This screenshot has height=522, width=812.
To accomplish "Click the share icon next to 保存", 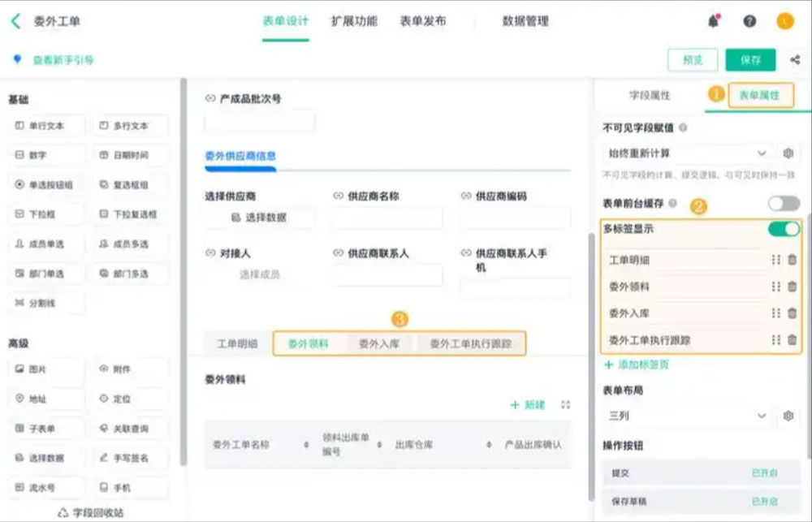I will [x=794, y=60].
